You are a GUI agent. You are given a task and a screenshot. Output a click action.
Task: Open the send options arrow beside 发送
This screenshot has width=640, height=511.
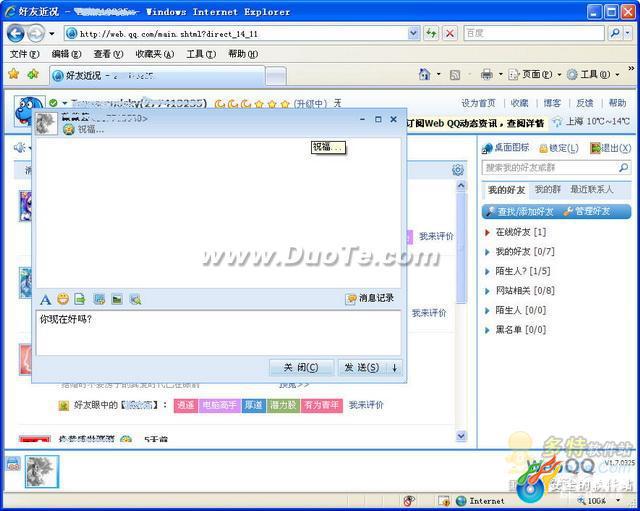[394, 368]
